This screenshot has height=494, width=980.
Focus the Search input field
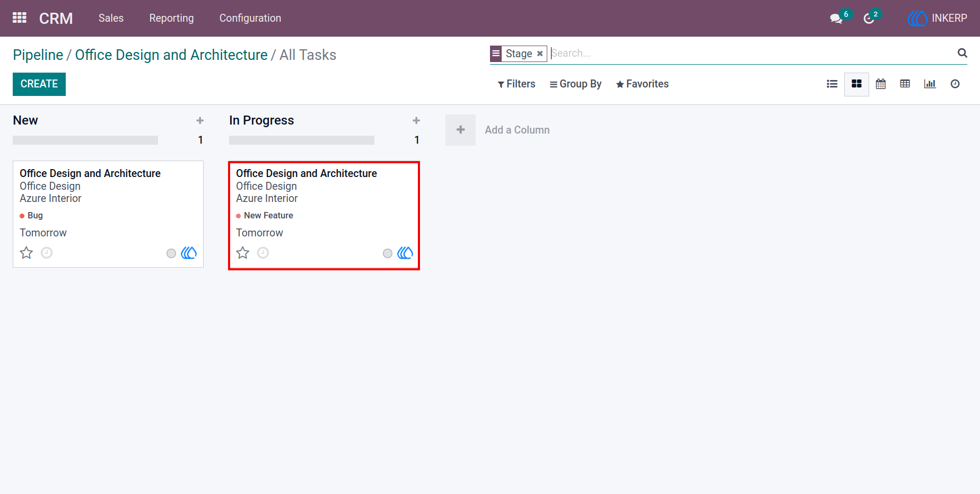752,53
